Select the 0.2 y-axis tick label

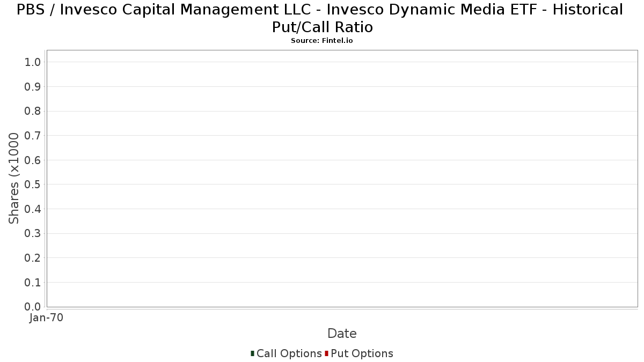click(33, 258)
